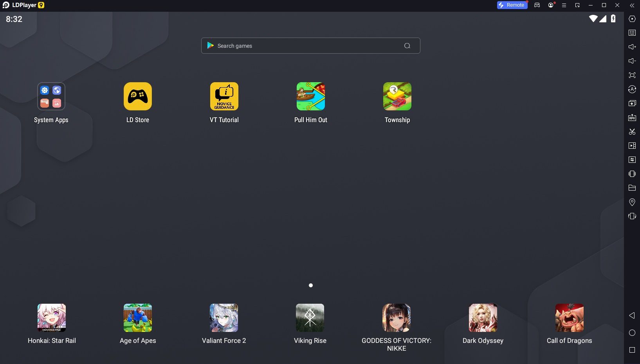Open multi-instance manager icon
This screenshot has width=640, height=364.
[x=632, y=103]
